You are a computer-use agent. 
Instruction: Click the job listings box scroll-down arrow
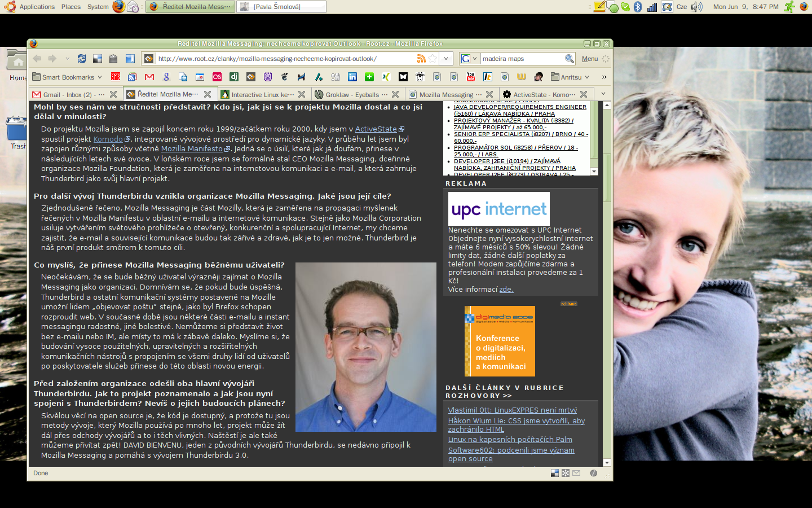[594, 171]
